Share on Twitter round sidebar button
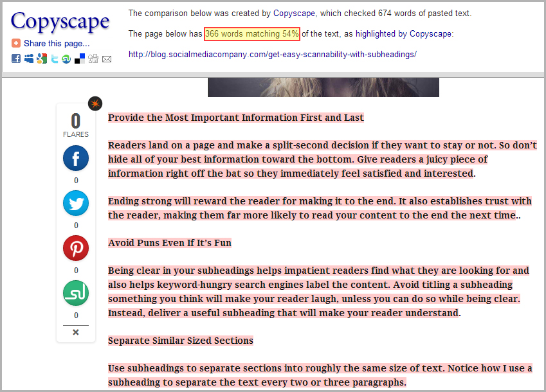 76,203
